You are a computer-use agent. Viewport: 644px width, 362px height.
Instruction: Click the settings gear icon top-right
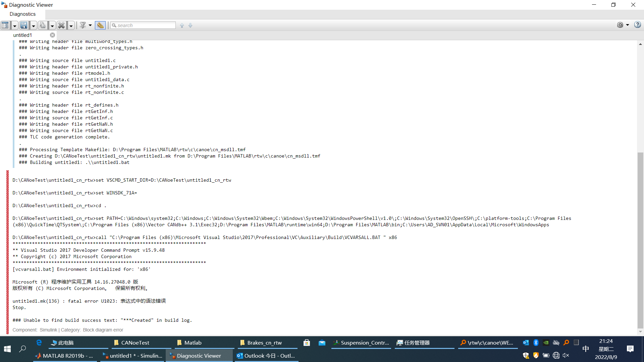point(620,25)
